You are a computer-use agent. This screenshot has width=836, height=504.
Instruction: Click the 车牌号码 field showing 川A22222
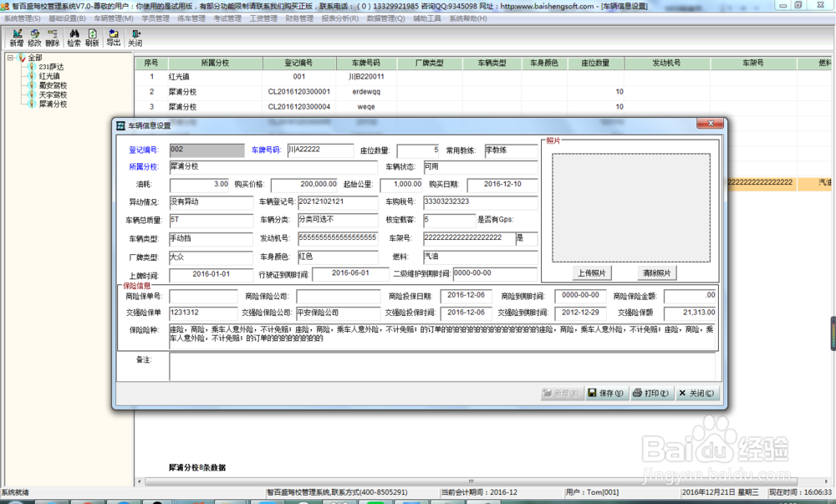pos(320,150)
